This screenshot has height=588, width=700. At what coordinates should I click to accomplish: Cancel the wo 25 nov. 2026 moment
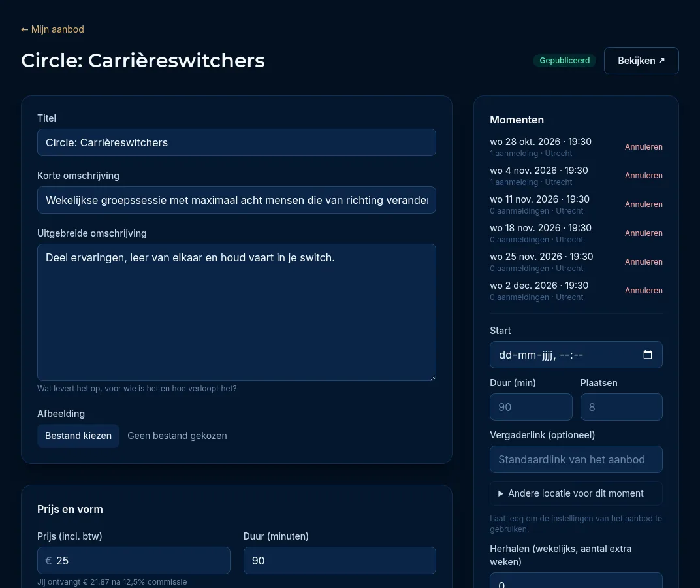pos(643,262)
